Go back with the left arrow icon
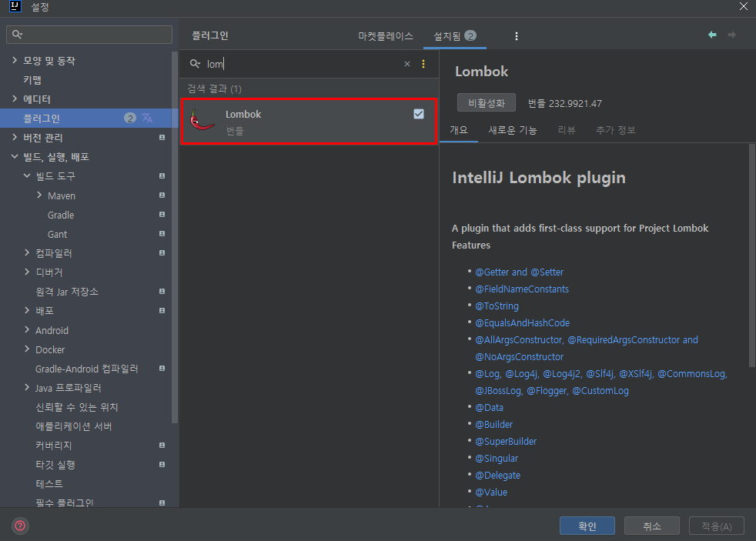 pos(712,35)
